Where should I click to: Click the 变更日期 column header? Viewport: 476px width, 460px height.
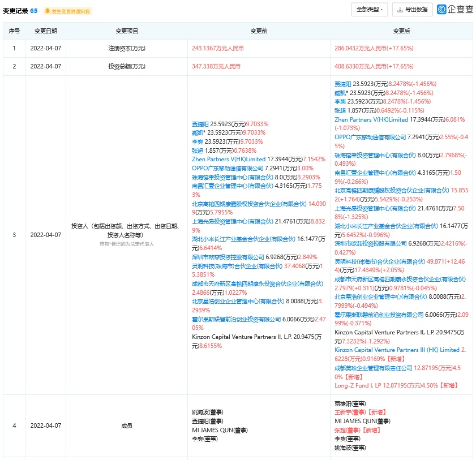coord(45,31)
